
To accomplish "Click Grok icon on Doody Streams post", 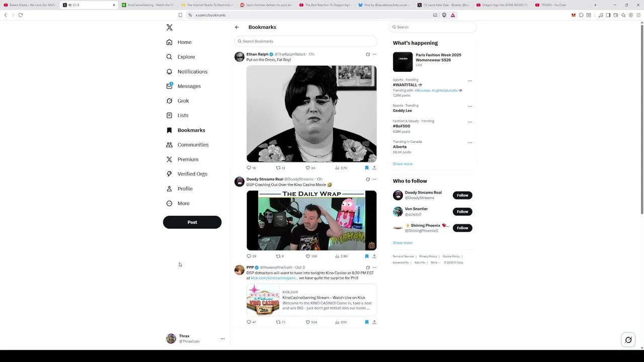I will point(368,179).
